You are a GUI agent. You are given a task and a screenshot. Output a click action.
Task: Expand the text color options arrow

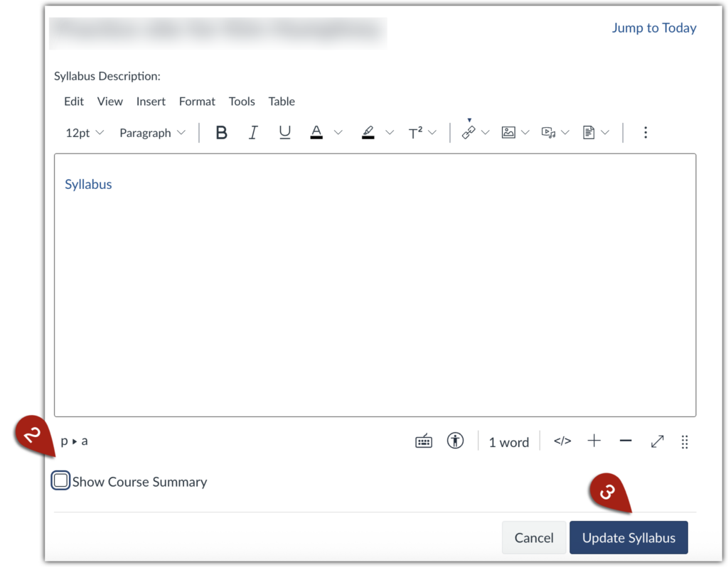[338, 133]
